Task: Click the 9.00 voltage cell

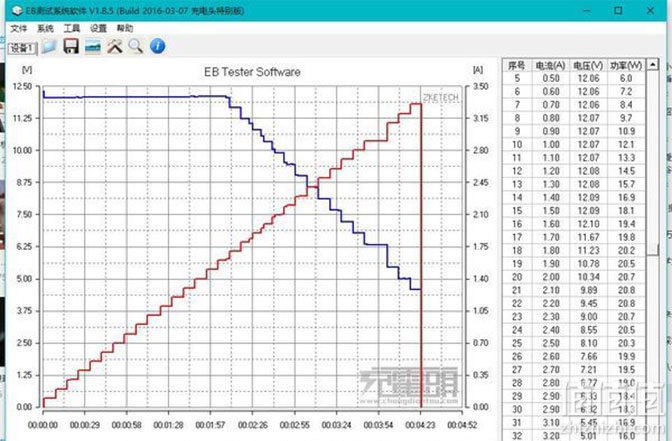Action: (x=588, y=317)
